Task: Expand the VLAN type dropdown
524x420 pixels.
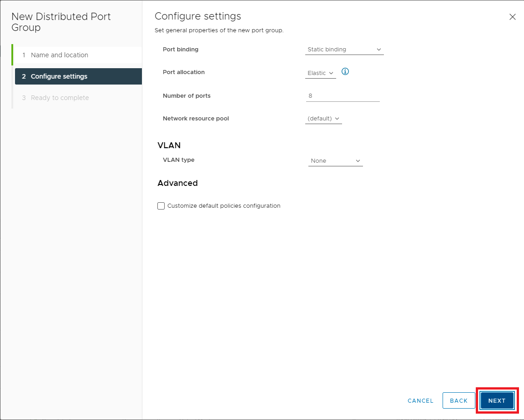Action: pyautogui.click(x=335, y=161)
